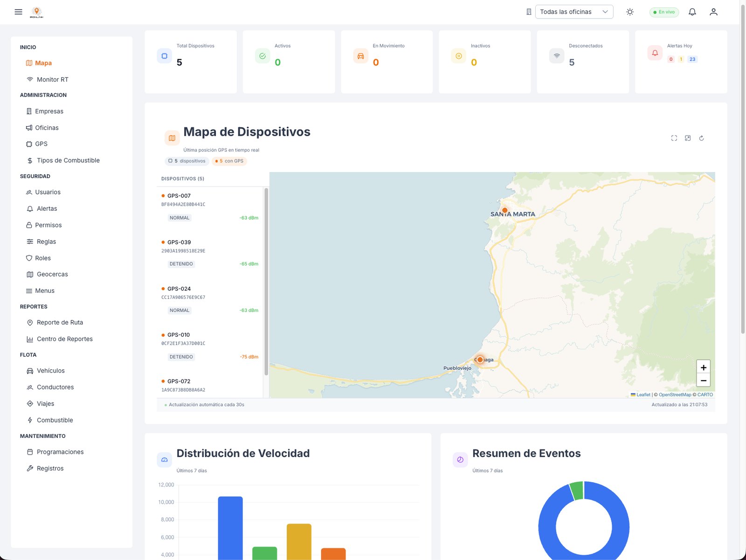The width and height of the screenshot is (746, 560).
Task: Click the Permisos lock icon
Action: (29, 225)
